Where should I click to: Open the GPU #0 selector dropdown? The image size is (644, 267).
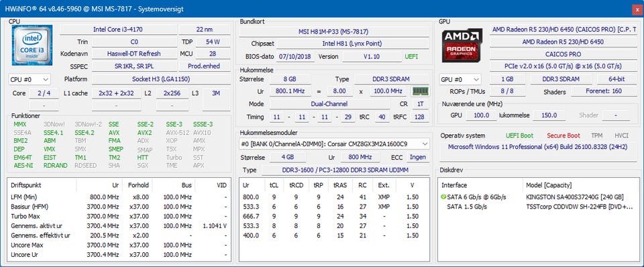460,79
